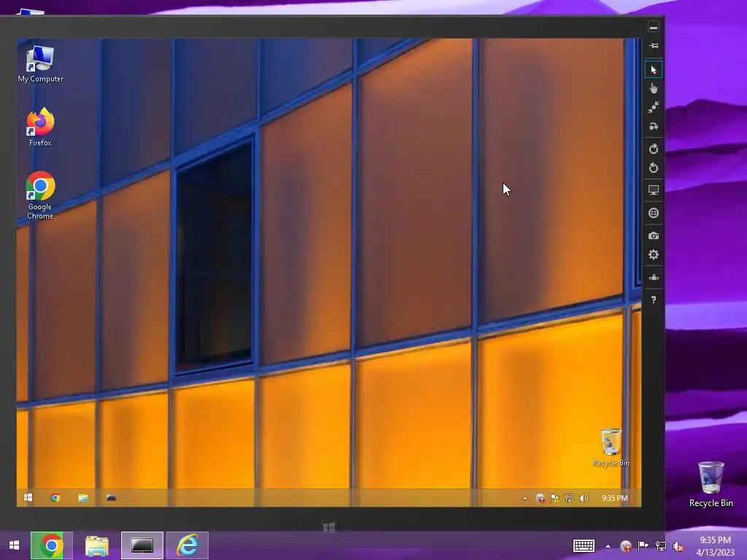Open File Explorer on the remote taskbar
This screenshot has height=560, width=747.
[x=83, y=497]
